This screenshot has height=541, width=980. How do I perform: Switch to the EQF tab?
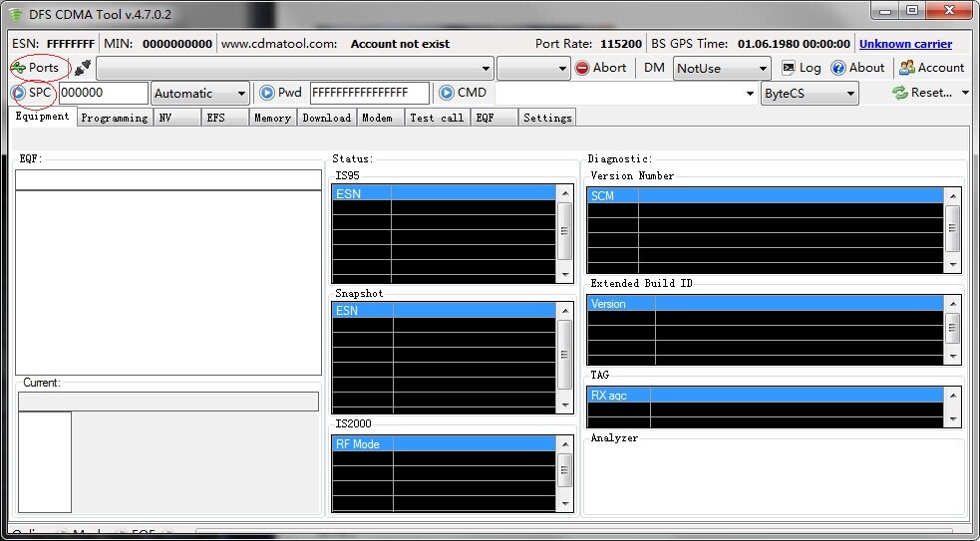tap(493, 118)
